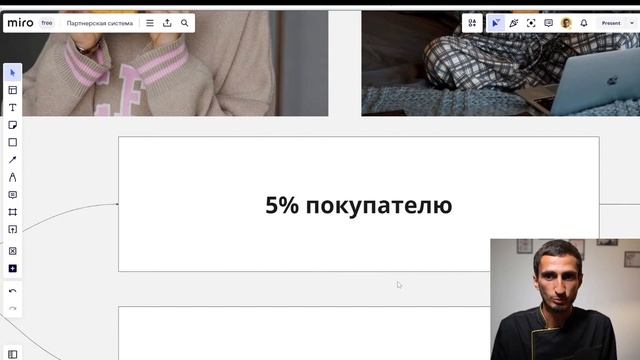
Task: Select the laptop photo on the board
Action: [500, 63]
